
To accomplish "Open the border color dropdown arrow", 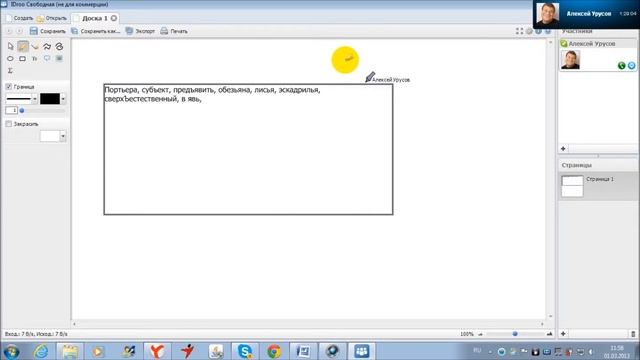I will pos(63,99).
